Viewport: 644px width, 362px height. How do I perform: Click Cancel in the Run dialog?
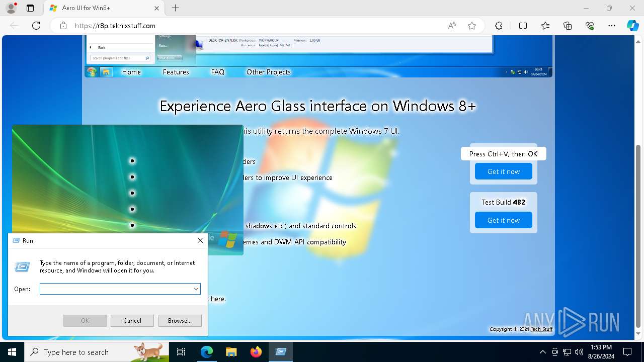tap(132, 321)
